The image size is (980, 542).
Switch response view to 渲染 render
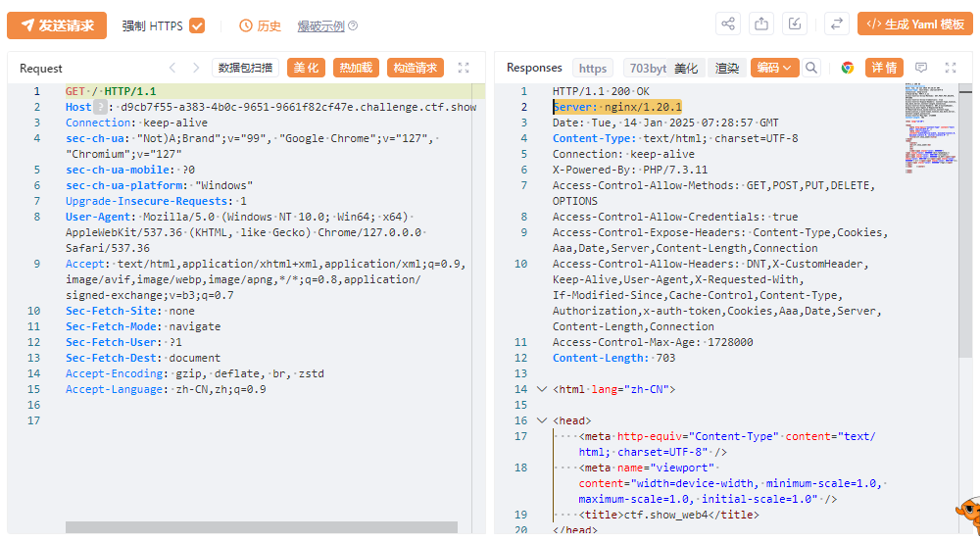(x=727, y=68)
